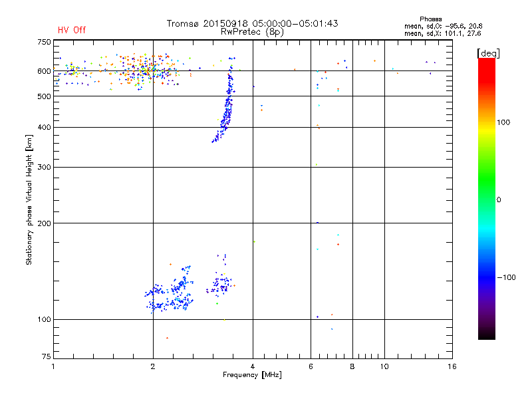
Task: Click the 300 km y-axis tick label
Action: point(44,168)
